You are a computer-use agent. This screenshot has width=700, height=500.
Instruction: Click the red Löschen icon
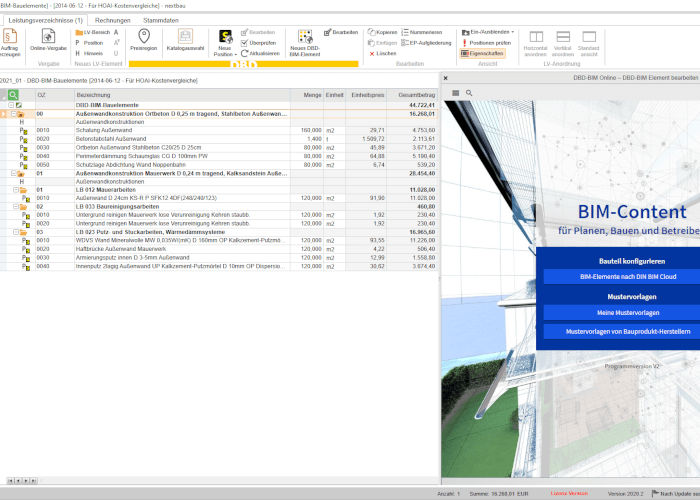[x=371, y=54]
